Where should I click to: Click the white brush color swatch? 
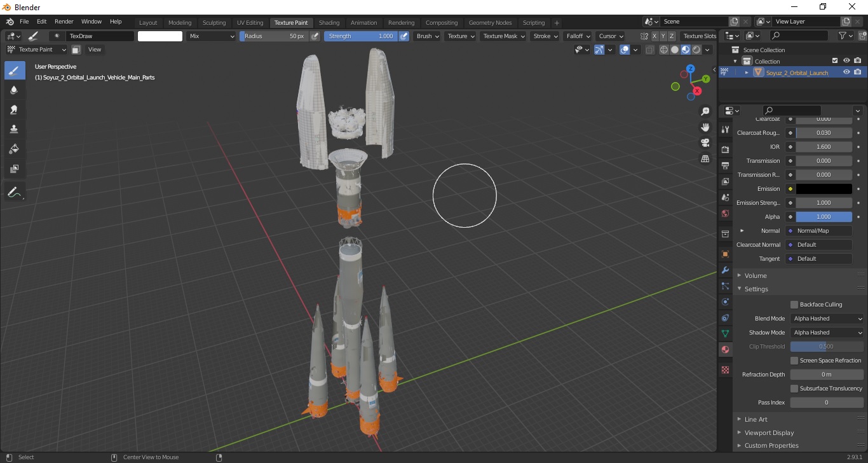click(160, 36)
